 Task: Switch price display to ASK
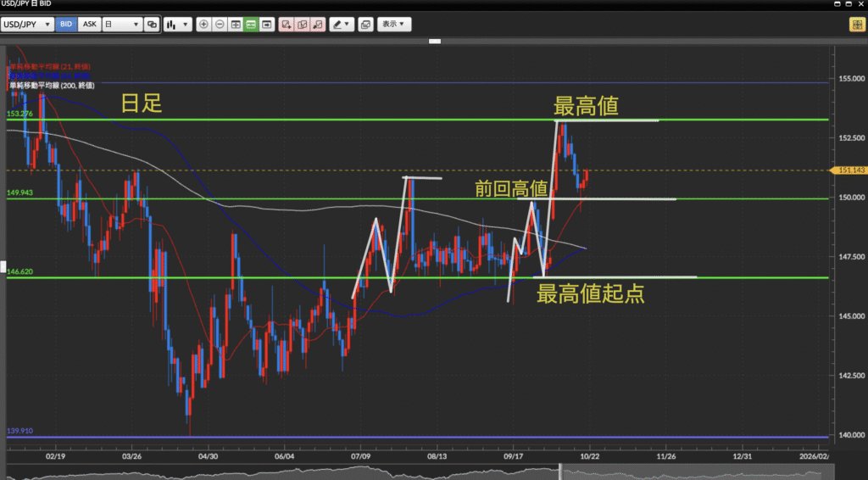89,25
